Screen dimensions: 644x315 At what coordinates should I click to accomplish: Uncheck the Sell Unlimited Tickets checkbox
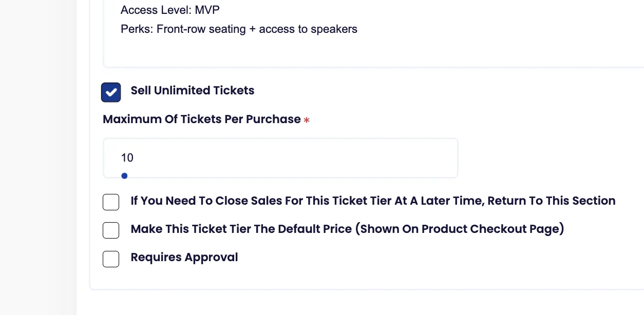click(x=111, y=92)
